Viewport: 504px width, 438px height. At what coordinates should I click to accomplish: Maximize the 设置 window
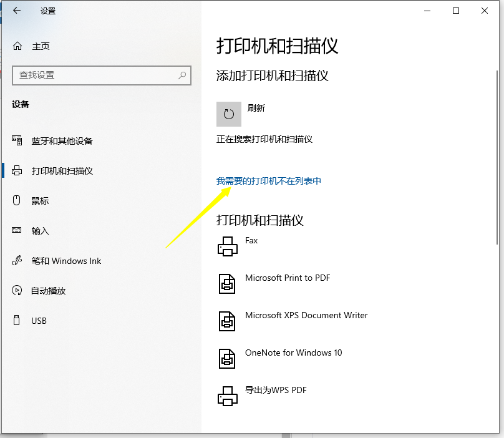(x=456, y=11)
